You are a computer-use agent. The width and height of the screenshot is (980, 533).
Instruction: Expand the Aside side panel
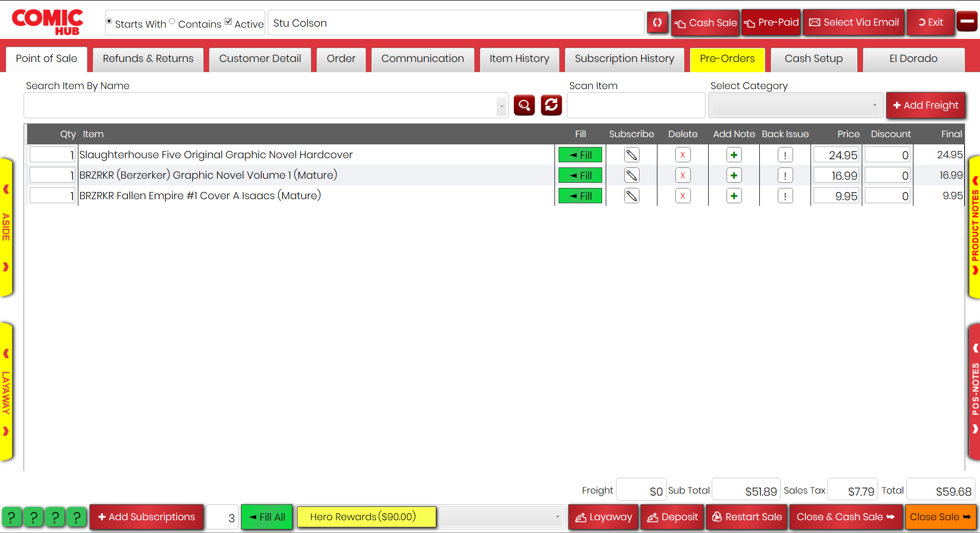[x=6, y=227]
